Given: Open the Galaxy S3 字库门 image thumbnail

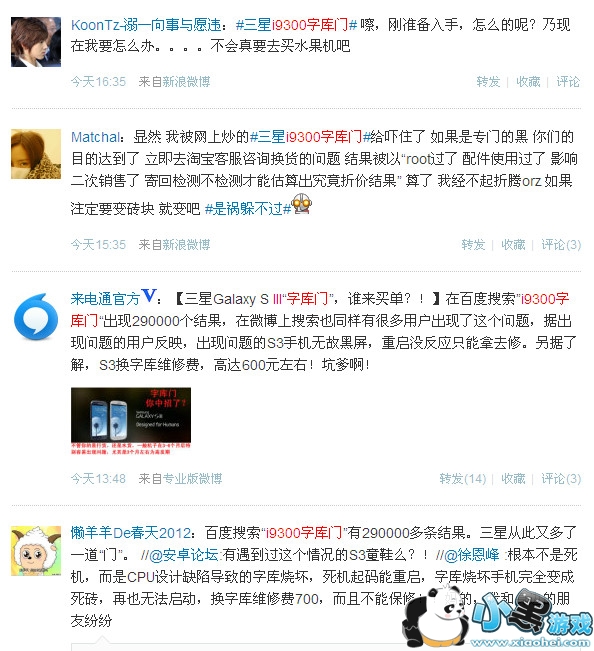Looking at the screenshot, I should (131, 421).
